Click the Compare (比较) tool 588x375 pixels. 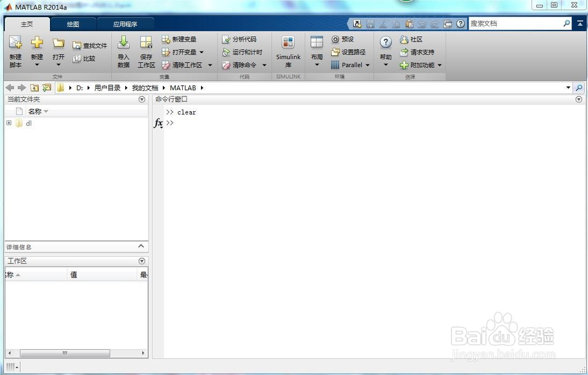pyautogui.click(x=84, y=59)
